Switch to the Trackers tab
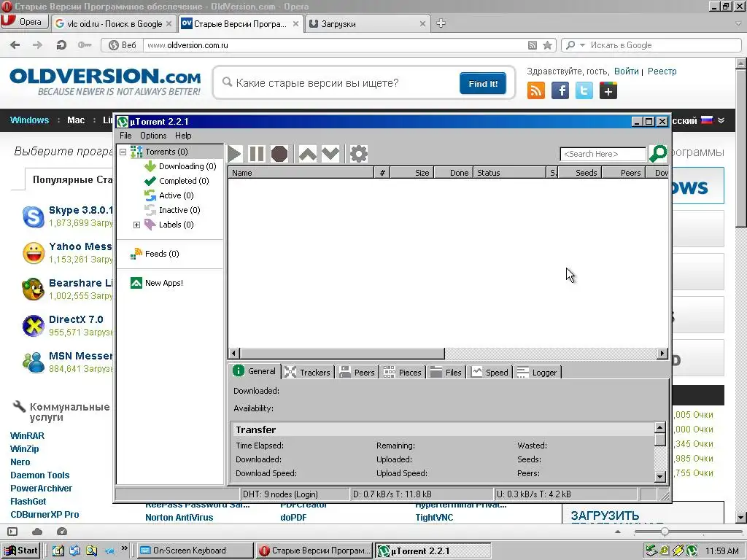The height and width of the screenshot is (560, 747). coord(308,373)
